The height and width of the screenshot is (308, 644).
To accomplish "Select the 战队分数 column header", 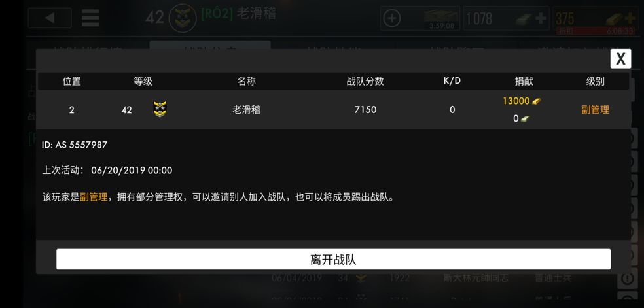I will pyautogui.click(x=365, y=82).
